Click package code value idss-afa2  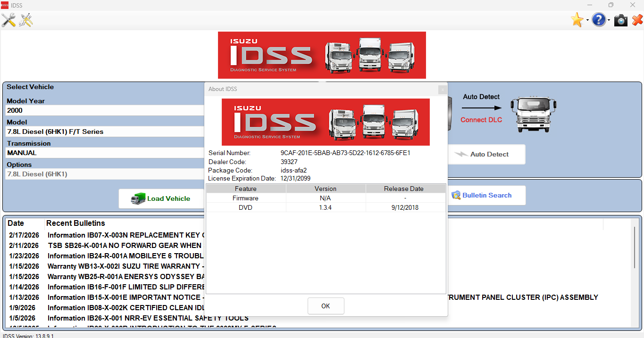[293, 170]
